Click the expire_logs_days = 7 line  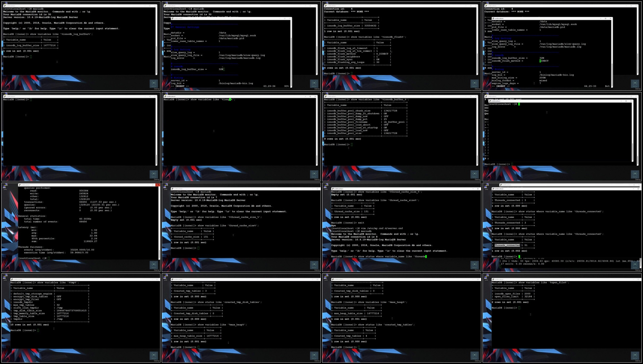click(x=517, y=83)
